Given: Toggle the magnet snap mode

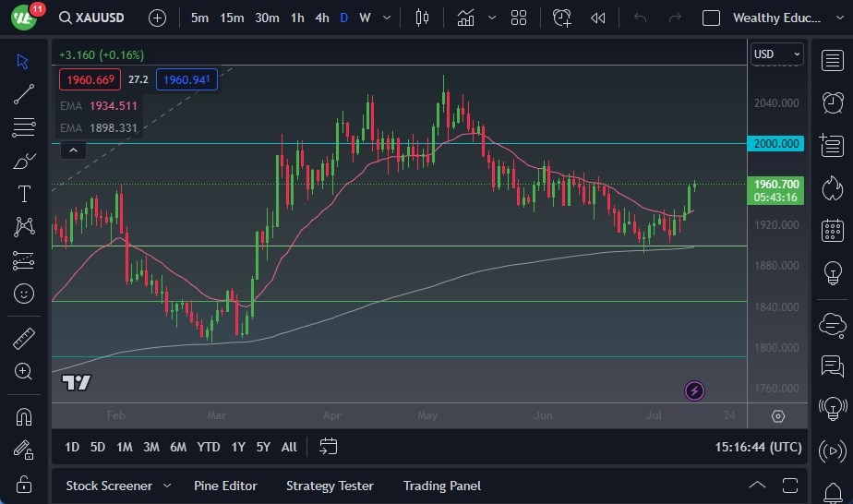Looking at the screenshot, I should click(x=24, y=416).
